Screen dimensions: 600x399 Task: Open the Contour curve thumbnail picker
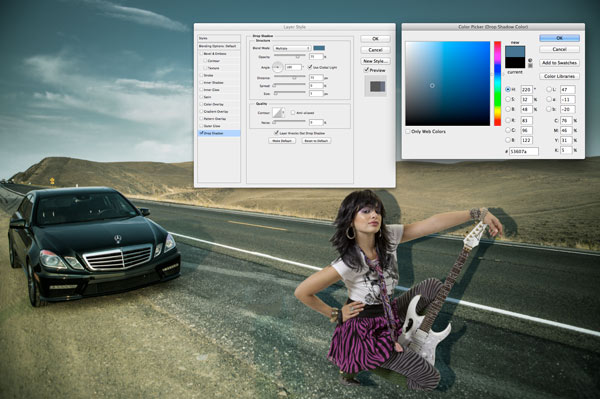(x=277, y=112)
